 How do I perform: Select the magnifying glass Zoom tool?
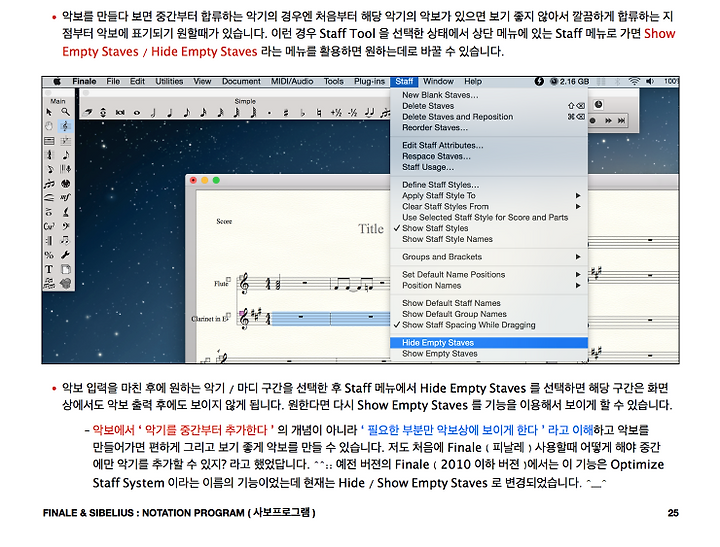click(66, 112)
